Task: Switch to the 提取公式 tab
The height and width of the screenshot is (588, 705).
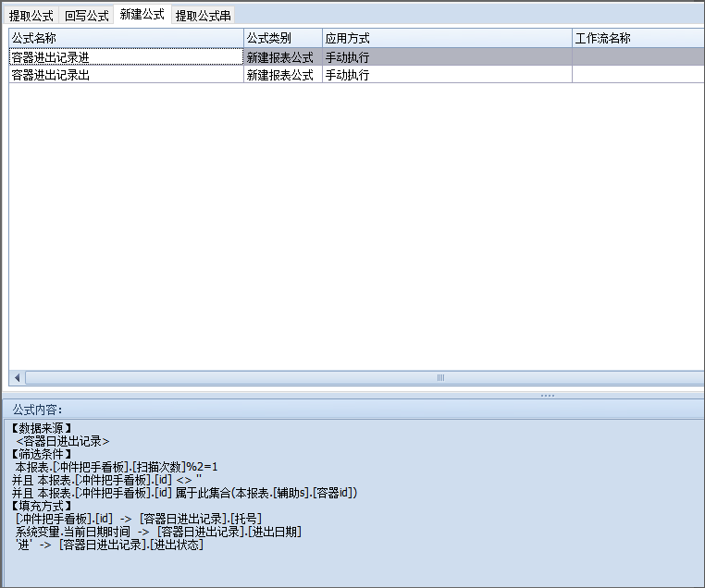Action: click(x=31, y=16)
